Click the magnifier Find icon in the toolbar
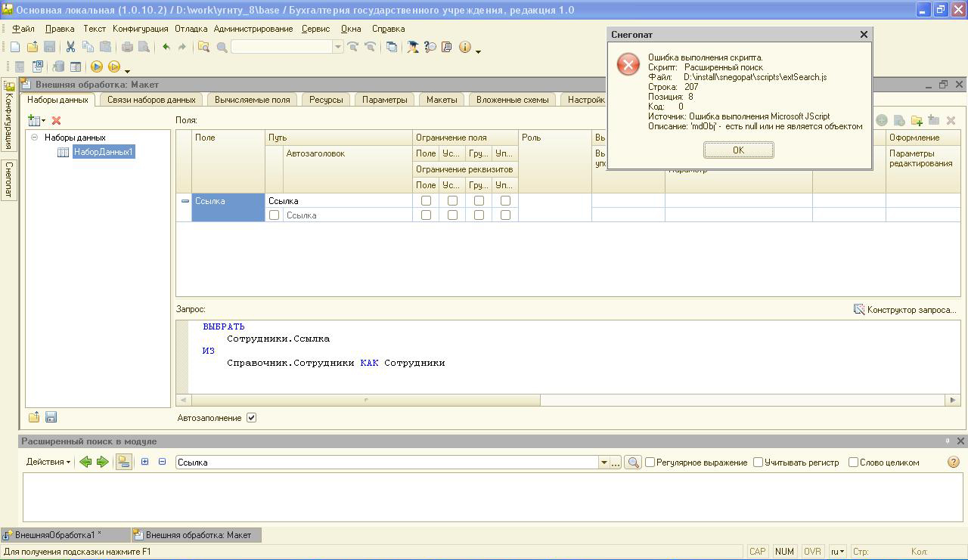This screenshot has height=560, width=968. point(222,47)
